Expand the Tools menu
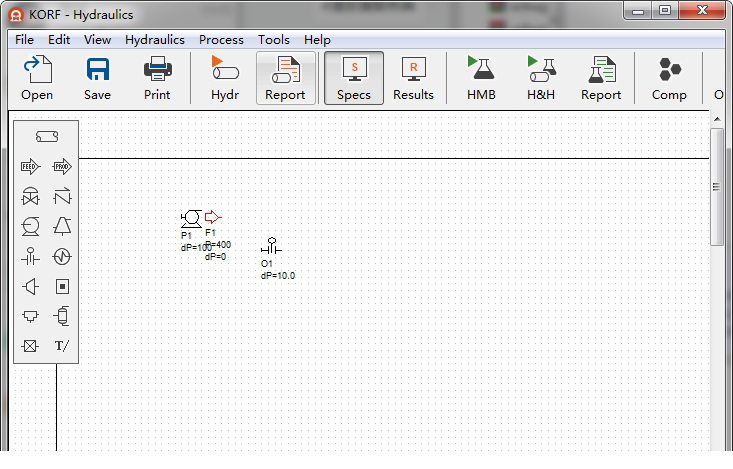This screenshot has width=733, height=469. [273, 40]
